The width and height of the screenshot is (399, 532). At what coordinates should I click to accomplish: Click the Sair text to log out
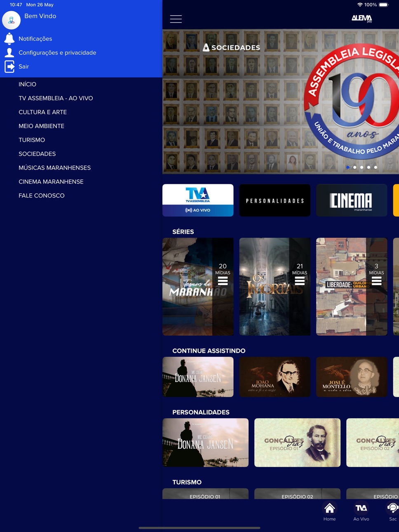tap(23, 66)
